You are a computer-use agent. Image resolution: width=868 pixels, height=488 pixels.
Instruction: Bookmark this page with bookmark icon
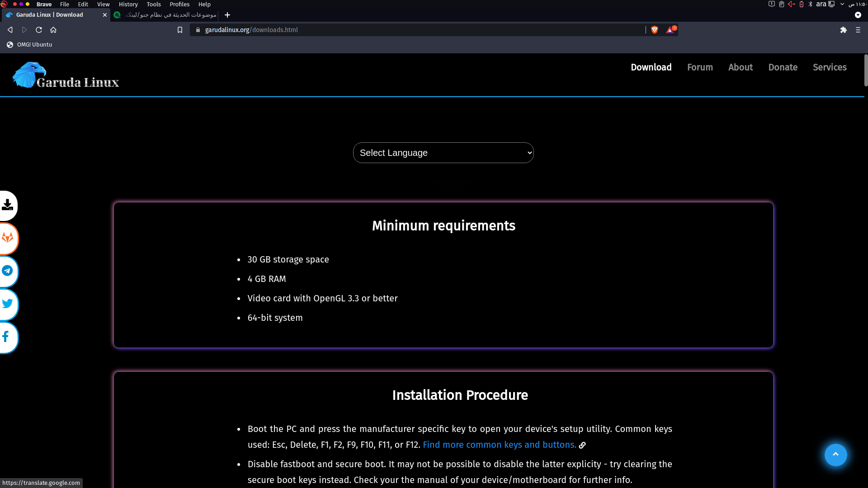pos(180,30)
